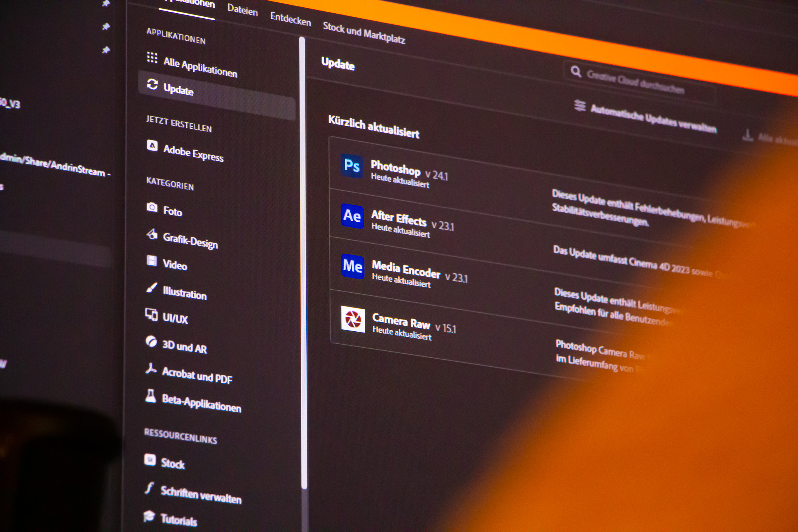Open the Stock und Marktplatz tab
The image size is (798, 532).
click(x=364, y=33)
